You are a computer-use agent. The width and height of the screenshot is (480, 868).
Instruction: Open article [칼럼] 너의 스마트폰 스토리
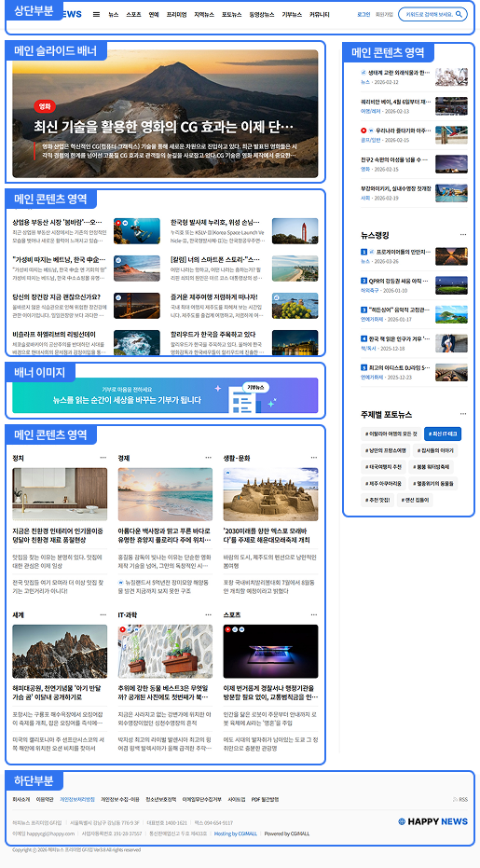[x=215, y=259]
